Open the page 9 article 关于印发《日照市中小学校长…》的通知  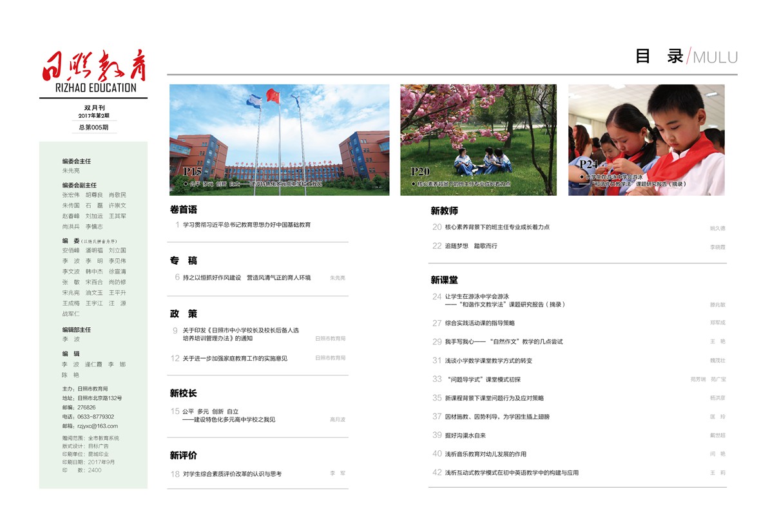tap(241, 334)
